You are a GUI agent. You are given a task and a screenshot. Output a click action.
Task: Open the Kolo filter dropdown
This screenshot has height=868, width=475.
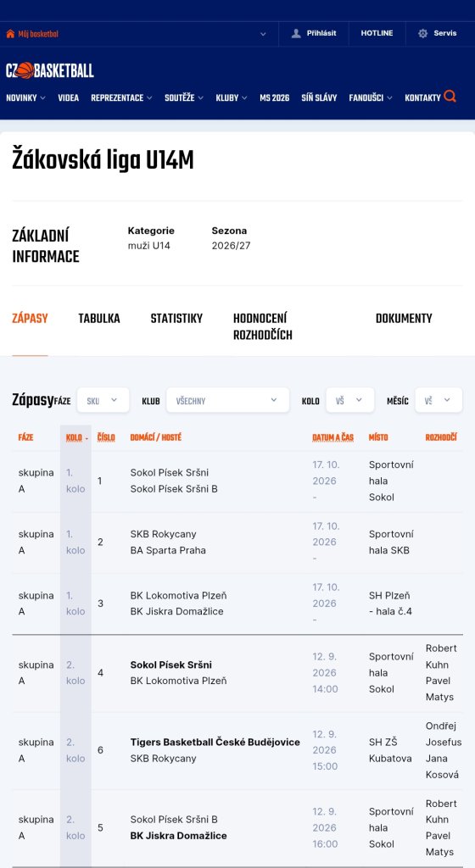pos(349,400)
